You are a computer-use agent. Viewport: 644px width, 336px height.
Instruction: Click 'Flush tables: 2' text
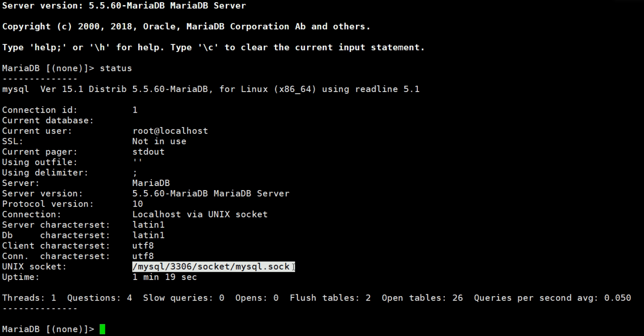point(330,298)
